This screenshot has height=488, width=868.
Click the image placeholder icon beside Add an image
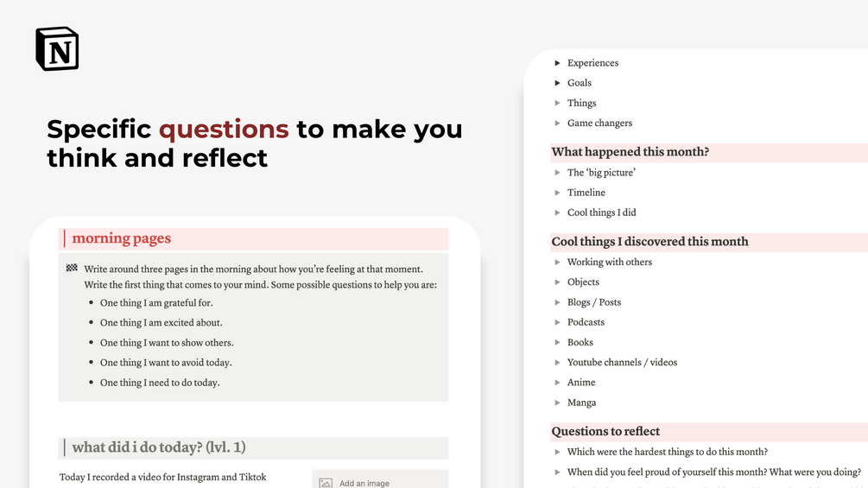(326, 483)
